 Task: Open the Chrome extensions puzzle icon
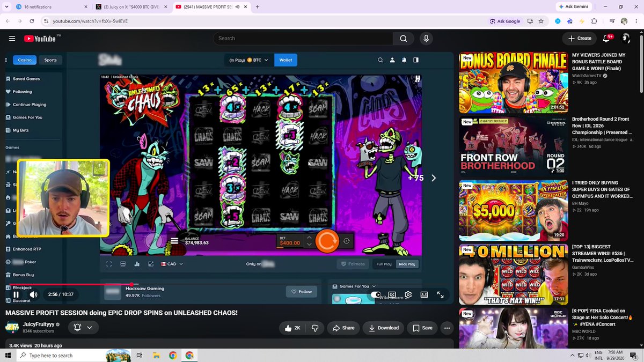pos(594,21)
